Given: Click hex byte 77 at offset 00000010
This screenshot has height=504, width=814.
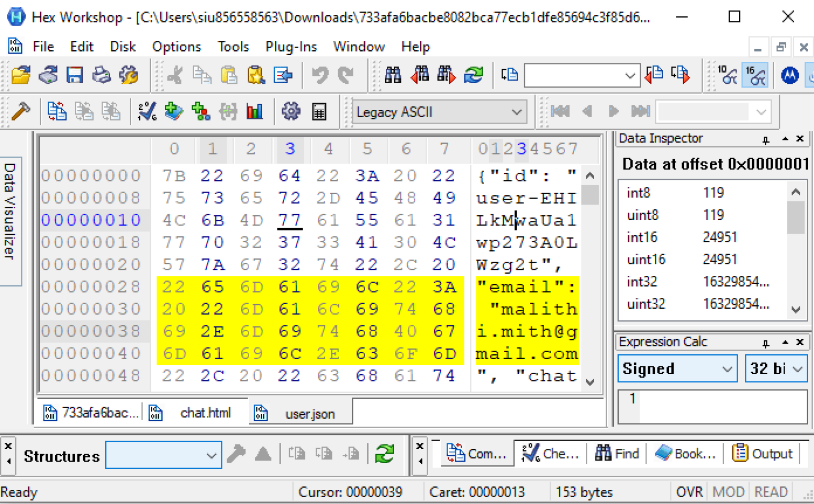Looking at the screenshot, I should [290, 220].
